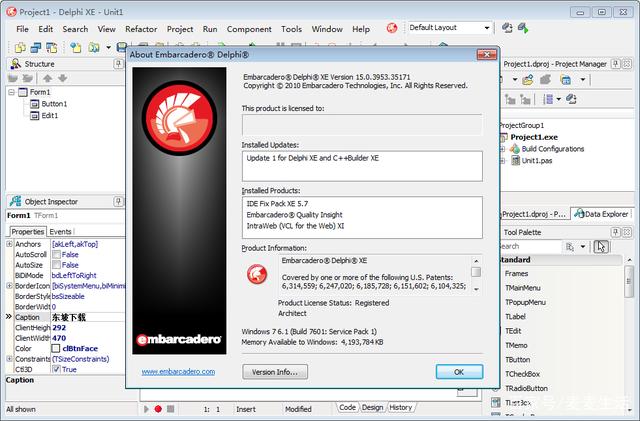
Task: Click the Move Up arrow in the Structure toolbar
Action: tap(47, 78)
